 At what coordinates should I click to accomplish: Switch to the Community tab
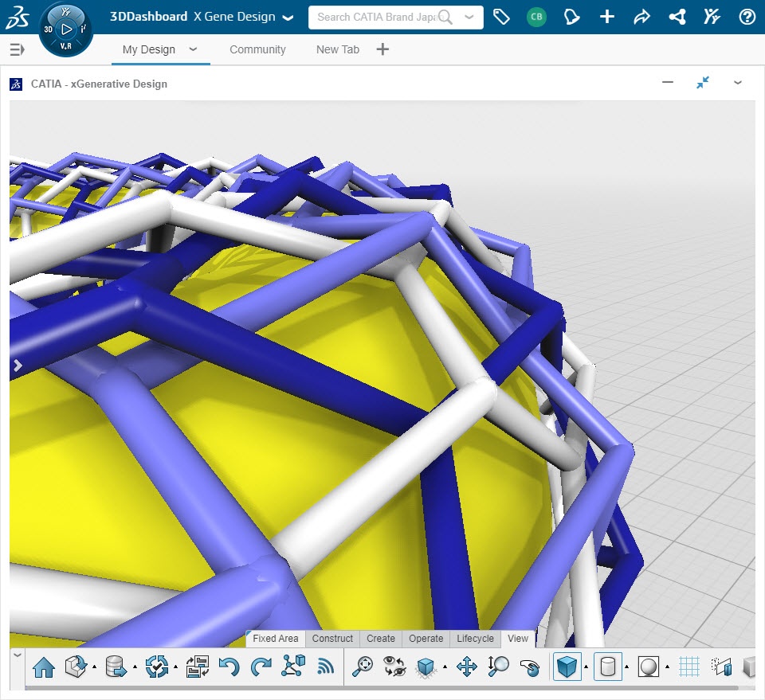click(257, 49)
